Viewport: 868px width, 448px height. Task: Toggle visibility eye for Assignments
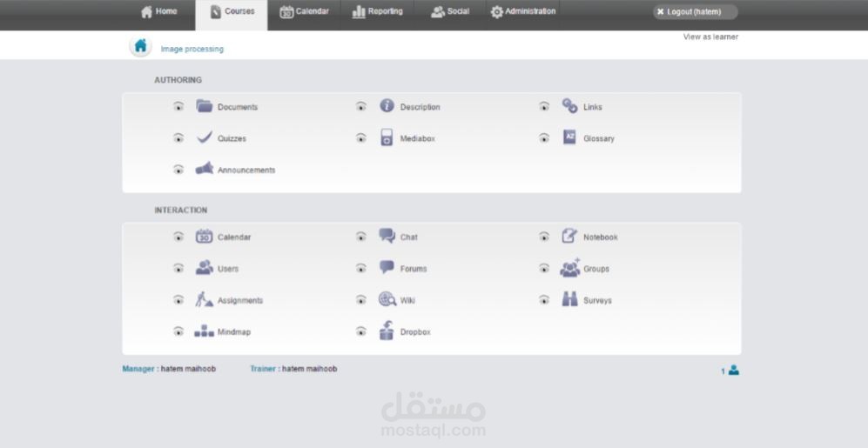click(178, 300)
